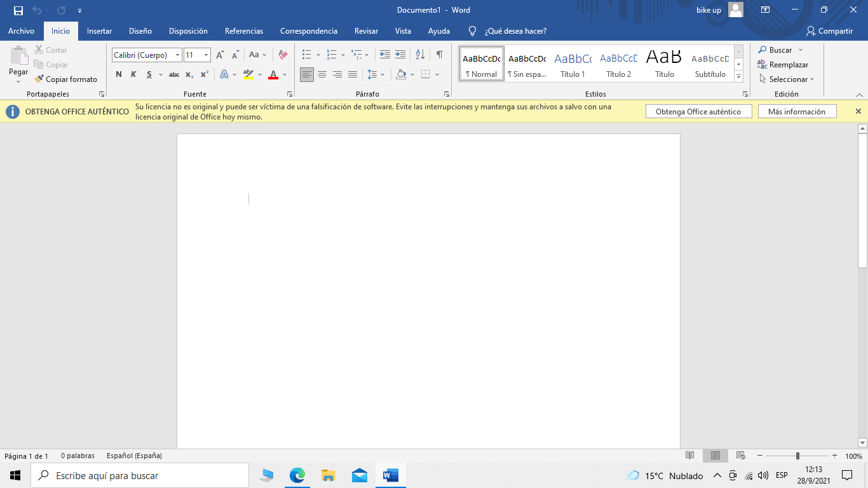Click Copiar formato paintbrush

coord(66,79)
